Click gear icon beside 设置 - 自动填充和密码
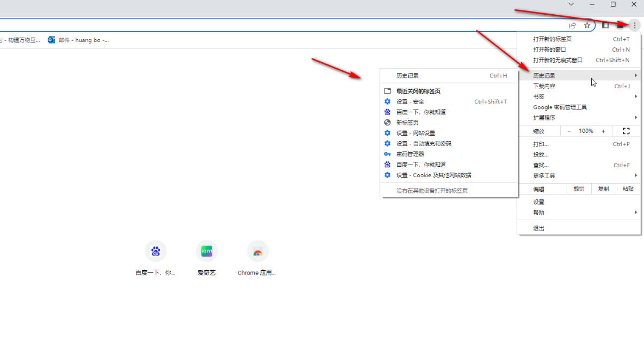Screen dimensions: 644x358 [x=387, y=144]
